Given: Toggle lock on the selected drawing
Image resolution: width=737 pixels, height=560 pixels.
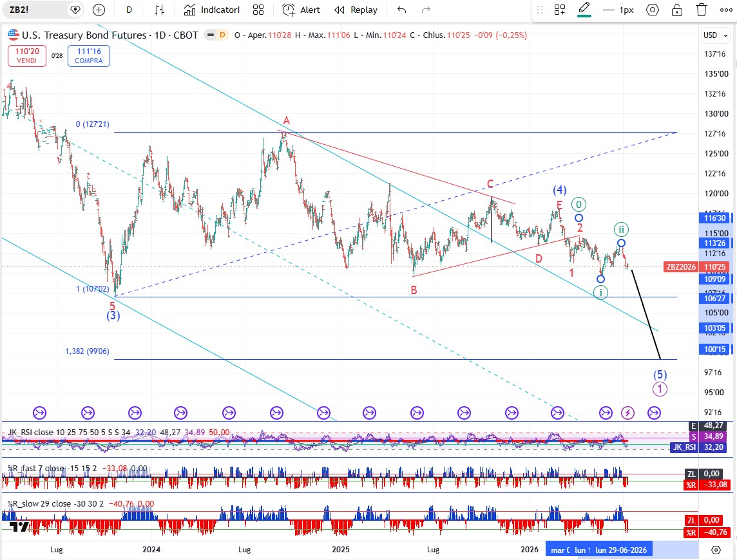Looking at the screenshot, I should point(677,10).
